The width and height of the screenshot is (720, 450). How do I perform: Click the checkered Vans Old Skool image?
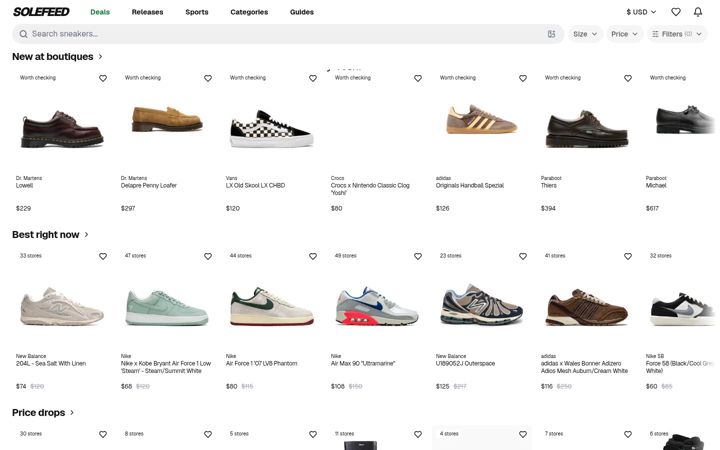(271, 129)
